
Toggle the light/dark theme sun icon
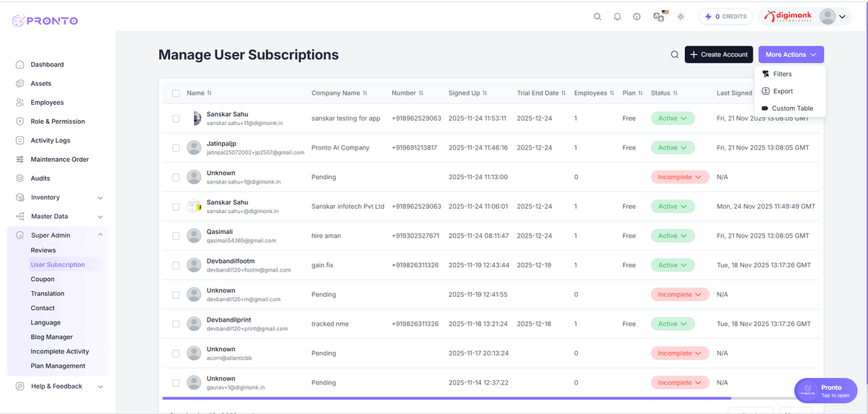pyautogui.click(x=681, y=17)
